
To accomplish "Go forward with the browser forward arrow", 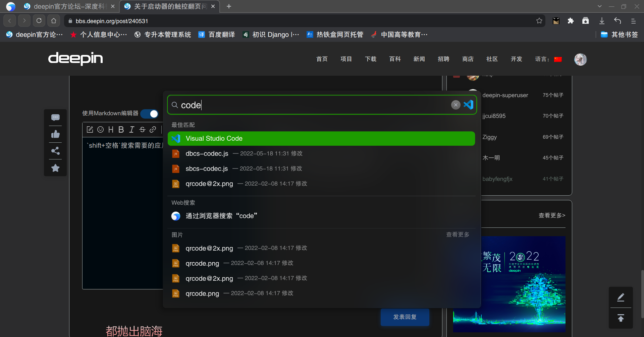I will [24, 21].
